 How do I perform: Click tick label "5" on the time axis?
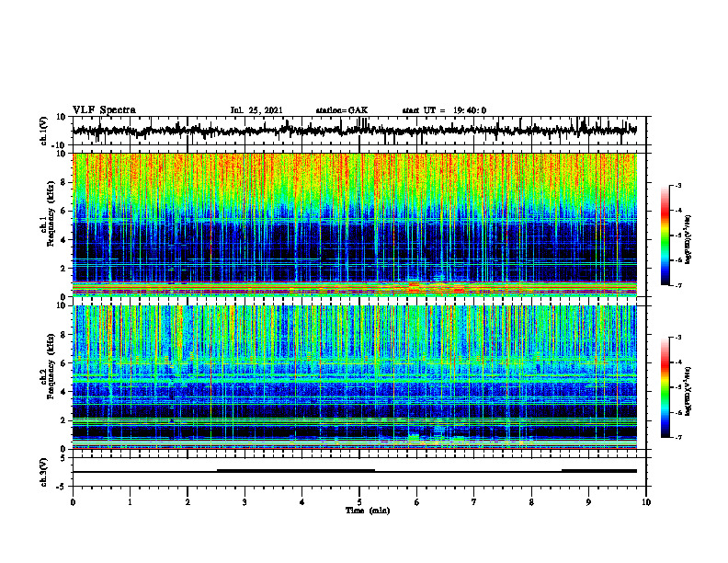[x=359, y=502]
